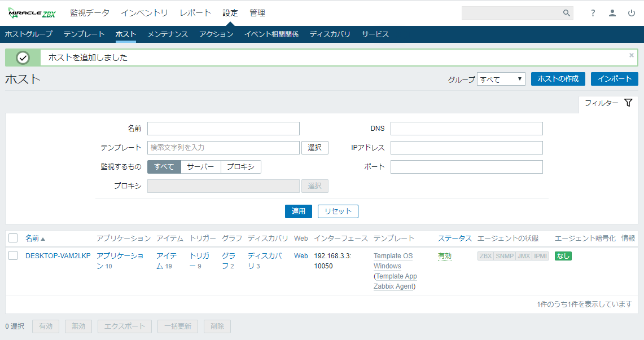This screenshot has height=340, width=644.
Task: Click the ZBX agent status badge
Action: (x=485, y=256)
